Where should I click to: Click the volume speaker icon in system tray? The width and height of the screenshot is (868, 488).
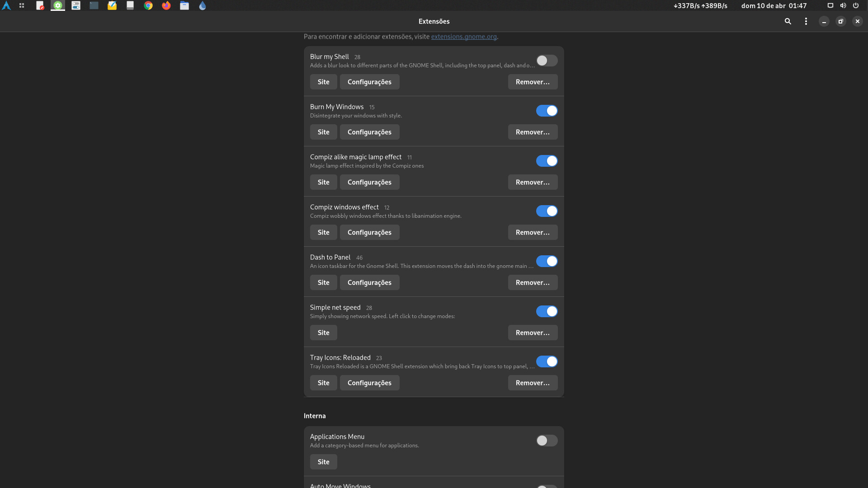pyautogui.click(x=843, y=6)
